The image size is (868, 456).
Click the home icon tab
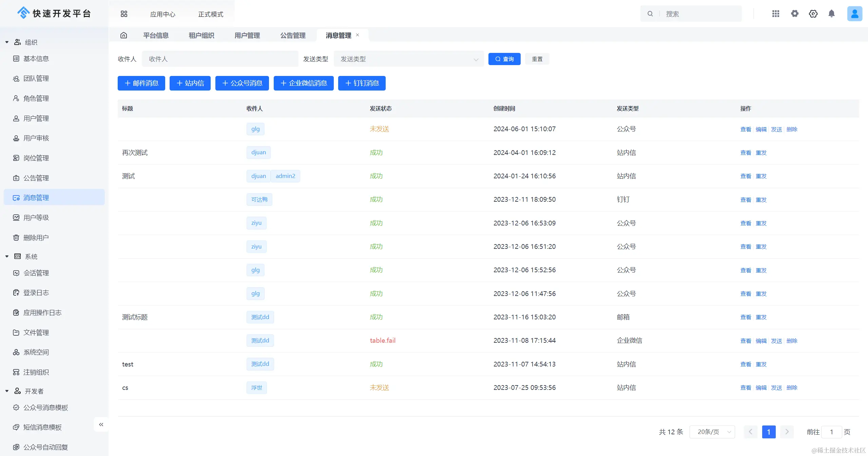click(x=124, y=35)
